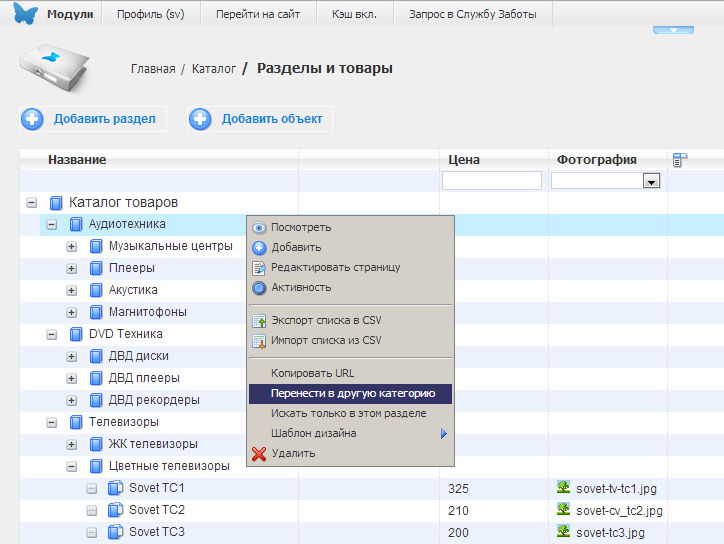Toggle Активность in the context menu

(x=300, y=288)
